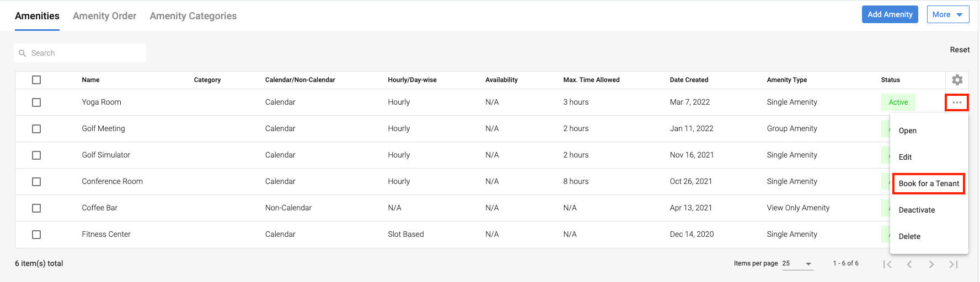Tick the Fitness Center row checkbox

pyautogui.click(x=36, y=235)
